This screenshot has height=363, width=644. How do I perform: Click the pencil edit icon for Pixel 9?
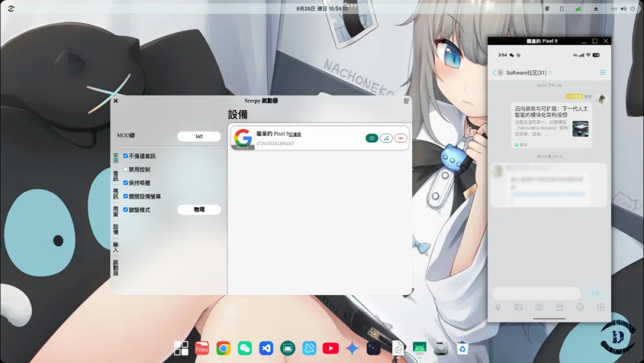pos(386,138)
